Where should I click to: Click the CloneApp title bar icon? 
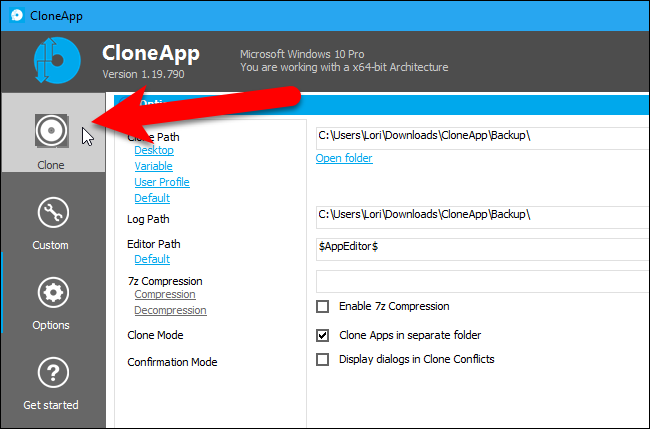tap(17, 15)
